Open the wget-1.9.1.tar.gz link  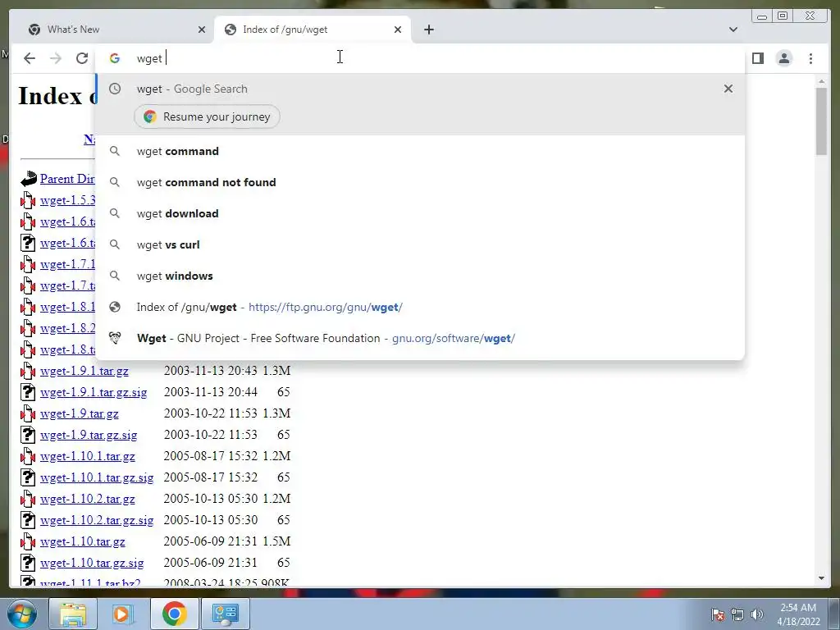pyautogui.click(x=84, y=371)
